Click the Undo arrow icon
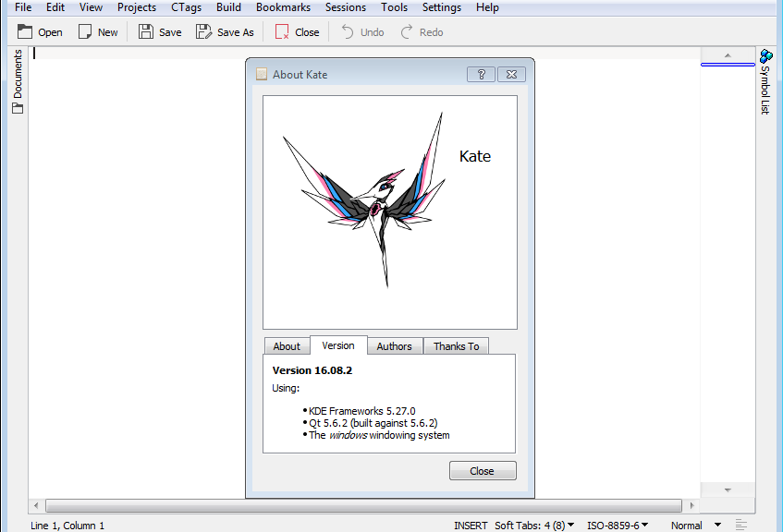 click(x=348, y=31)
